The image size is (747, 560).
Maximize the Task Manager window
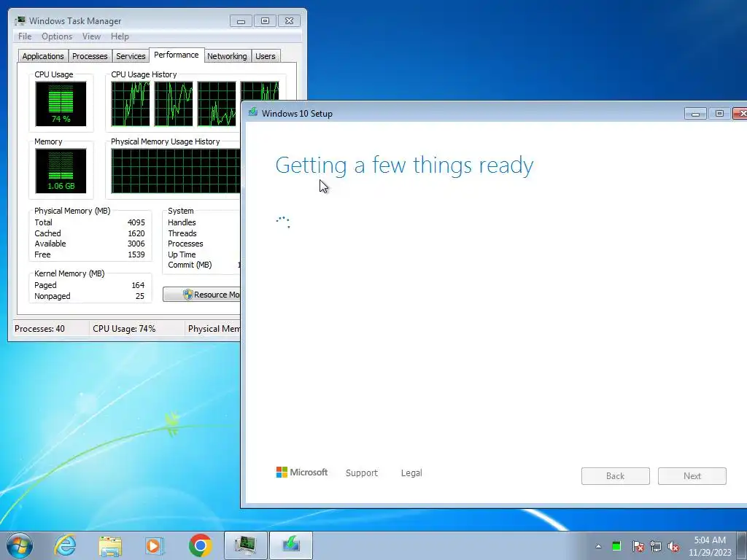click(x=265, y=21)
